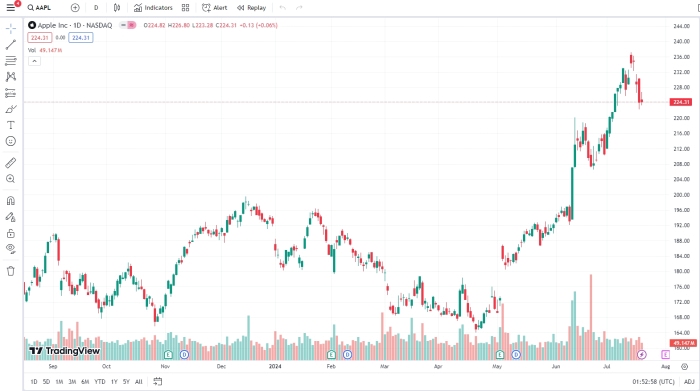
Task: Click the 224.31 sell price box
Action: (x=40, y=37)
